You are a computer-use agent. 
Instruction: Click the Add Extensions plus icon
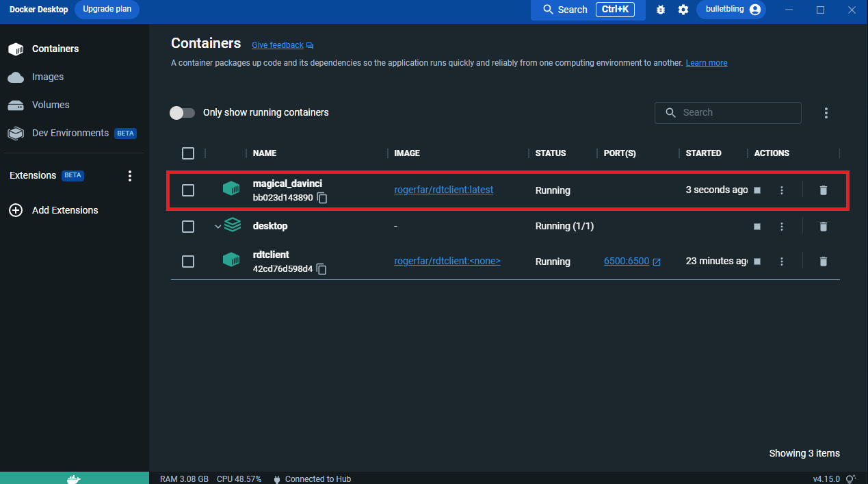tap(16, 210)
